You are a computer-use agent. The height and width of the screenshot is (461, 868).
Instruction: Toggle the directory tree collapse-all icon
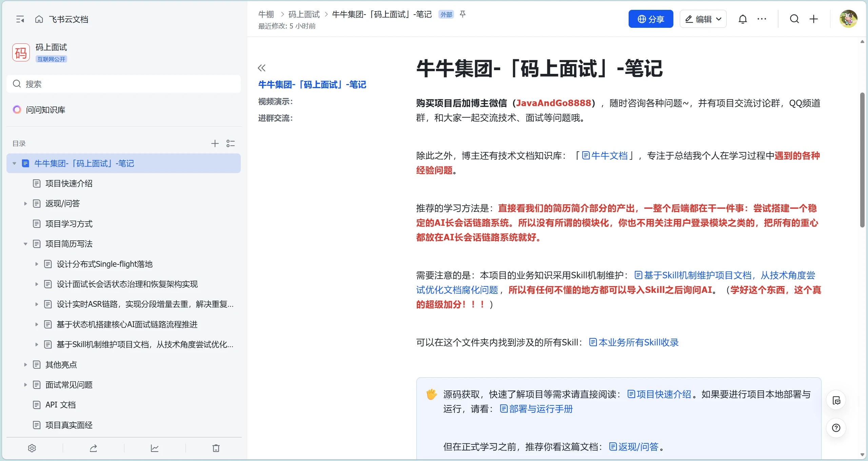pos(231,143)
